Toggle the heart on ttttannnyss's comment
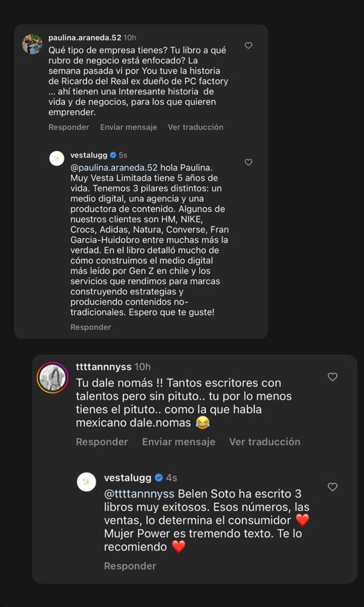Image resolution: width=364 pixels, height=607 pixels. click(333, 376)
